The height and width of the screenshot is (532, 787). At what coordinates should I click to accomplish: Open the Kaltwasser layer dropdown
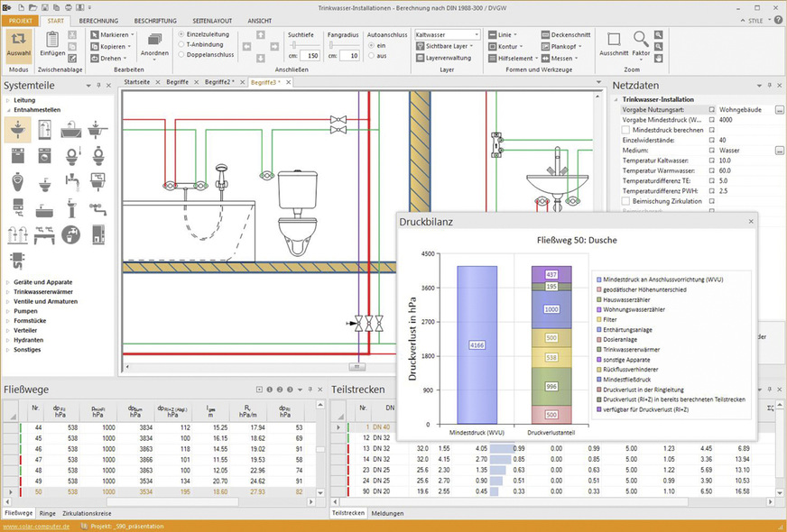448,34
